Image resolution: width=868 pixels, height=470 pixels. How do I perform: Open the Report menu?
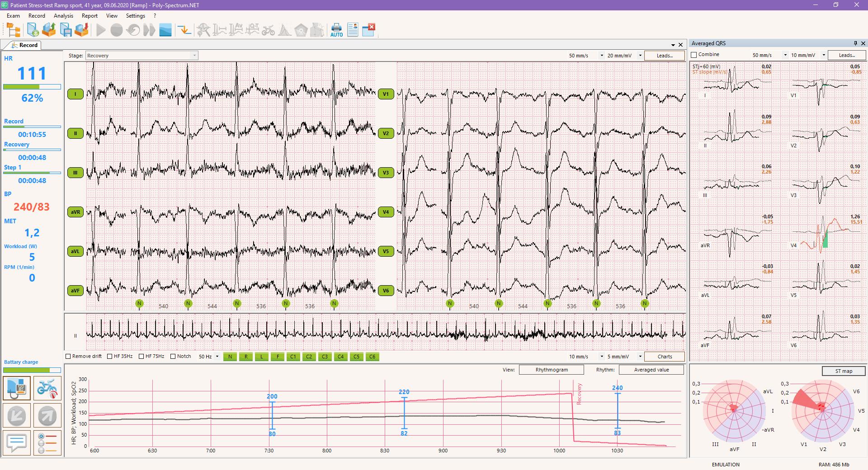tap(90, 16)
